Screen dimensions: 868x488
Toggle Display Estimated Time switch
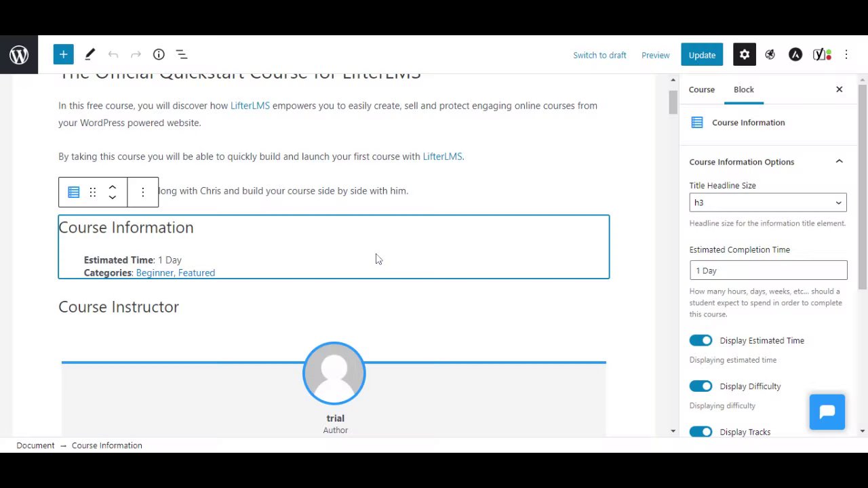[701, 340]
